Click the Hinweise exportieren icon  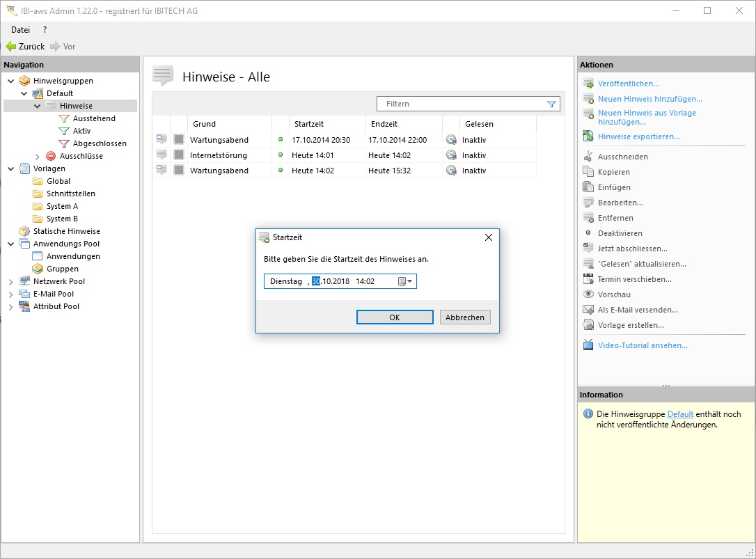[588, 136]
